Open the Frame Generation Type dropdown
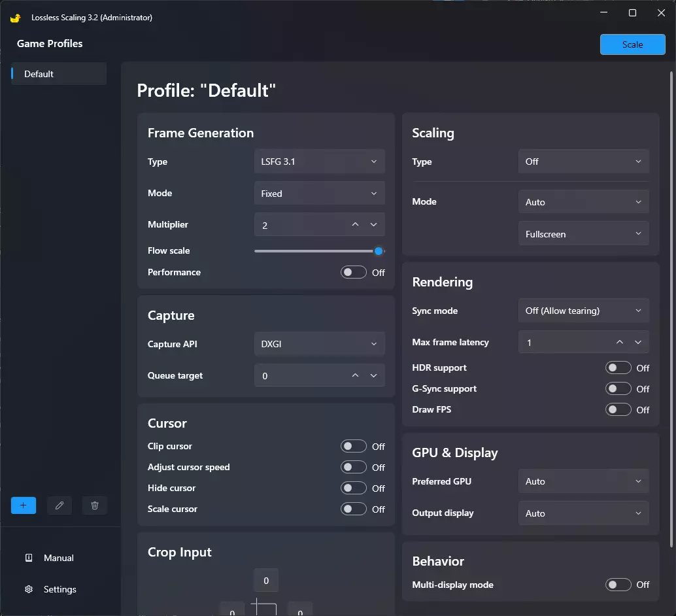676x616 pixels. click(319, 162)
